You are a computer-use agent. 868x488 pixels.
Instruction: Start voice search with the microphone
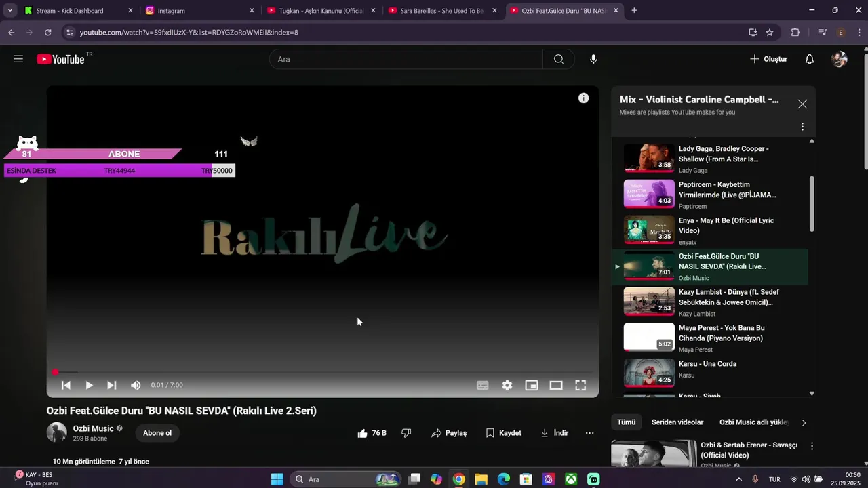click(593, 59)
